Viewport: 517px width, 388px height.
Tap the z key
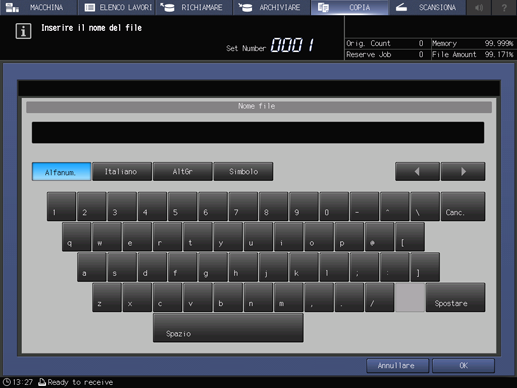coord(107,297)
